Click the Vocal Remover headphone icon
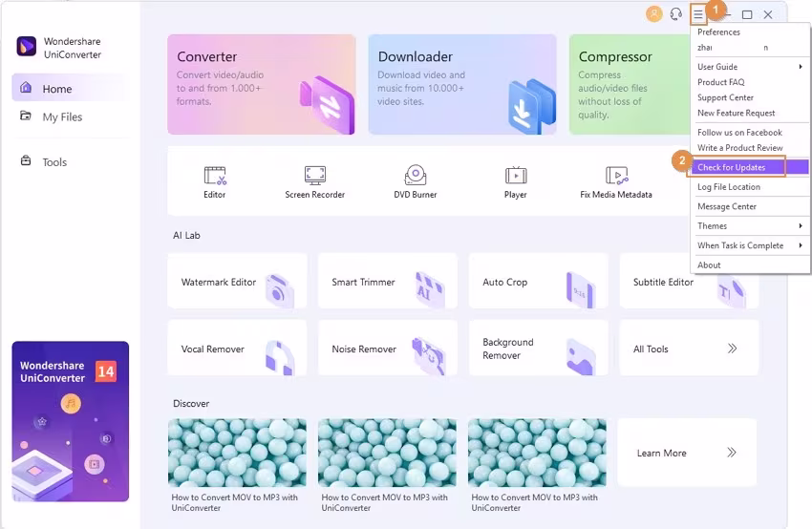 pos(280,357)
